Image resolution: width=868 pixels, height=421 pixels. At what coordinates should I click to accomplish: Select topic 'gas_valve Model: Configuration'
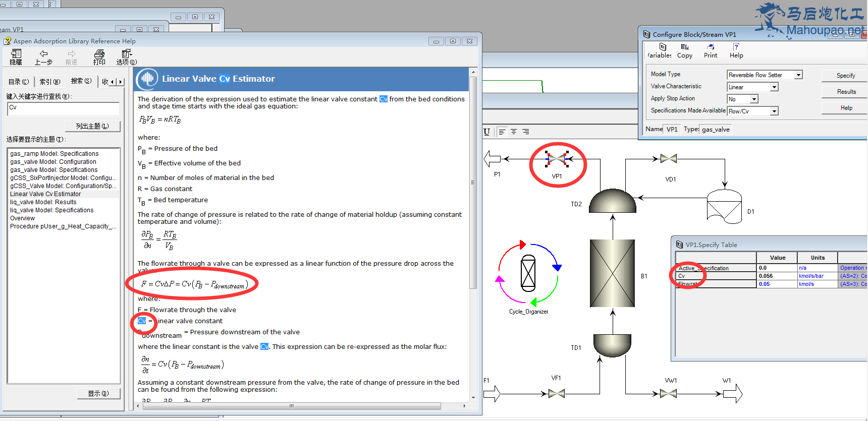click(53, 162)
